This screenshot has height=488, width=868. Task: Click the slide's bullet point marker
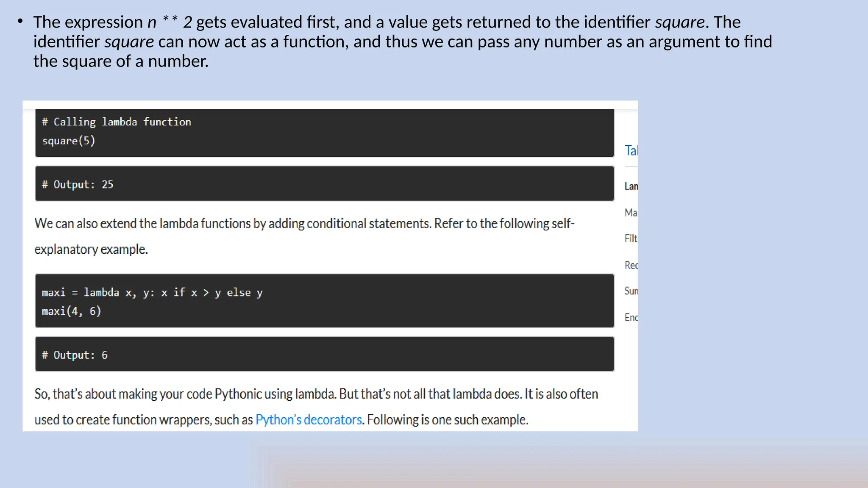coord(20,21)
